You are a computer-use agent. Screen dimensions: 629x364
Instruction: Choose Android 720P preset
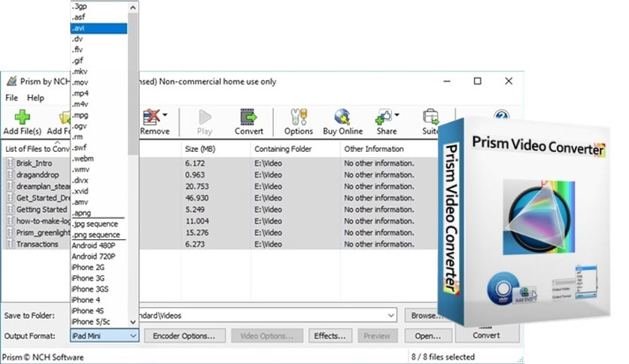pyautogui.click(x=99, y=256)
